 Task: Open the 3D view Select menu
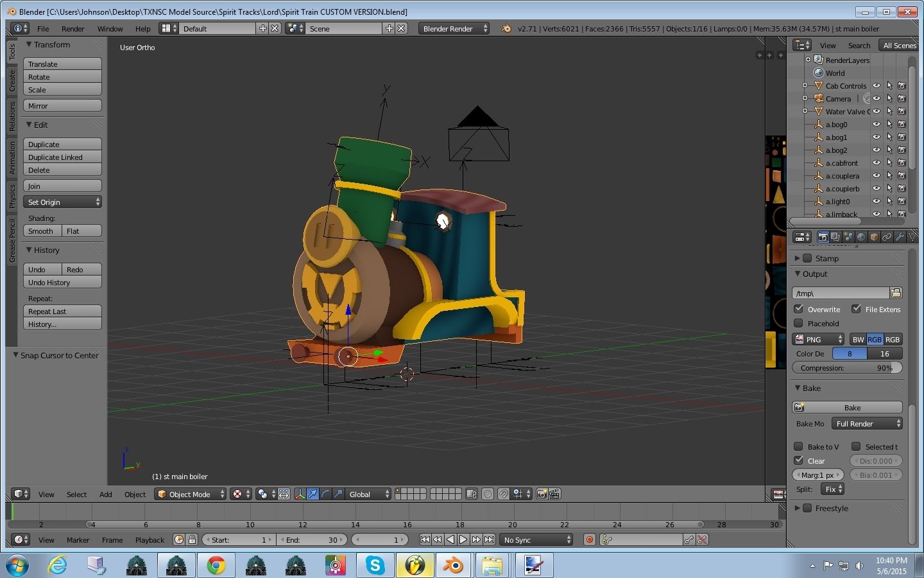tap(76, 494)
